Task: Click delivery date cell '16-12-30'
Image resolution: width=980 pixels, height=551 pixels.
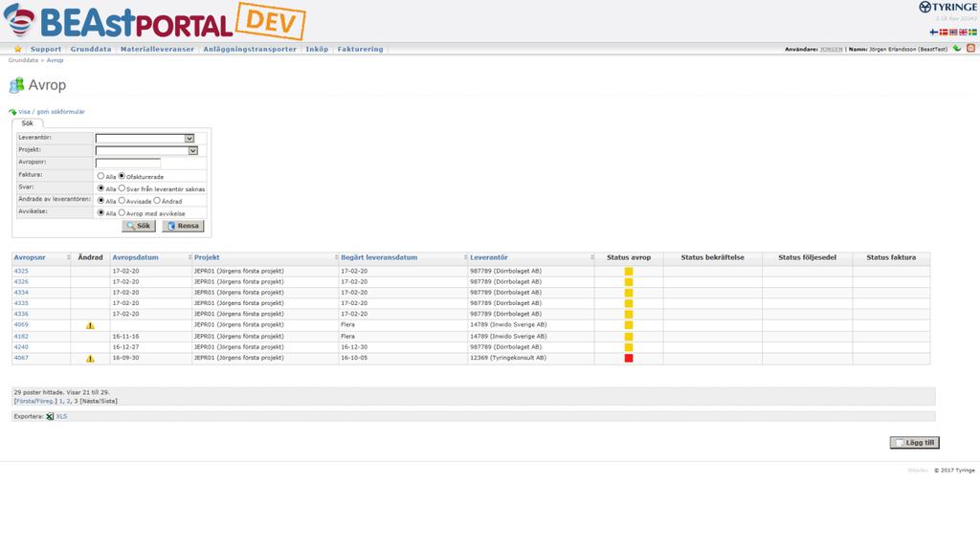Action: (x=354, y=347)
